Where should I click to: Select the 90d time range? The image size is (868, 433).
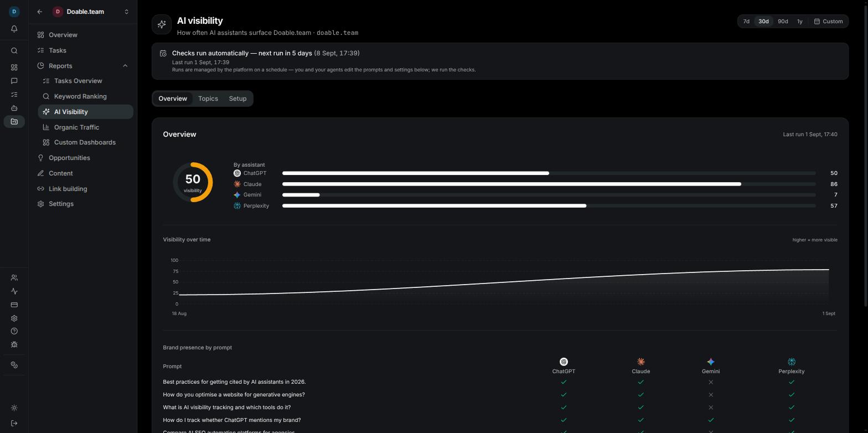pos(783,22)
